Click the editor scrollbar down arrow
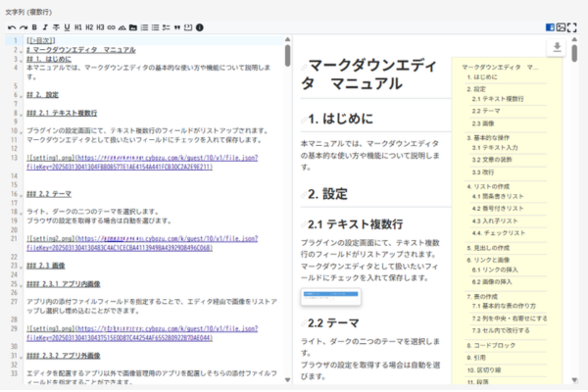 click(287, 379)
